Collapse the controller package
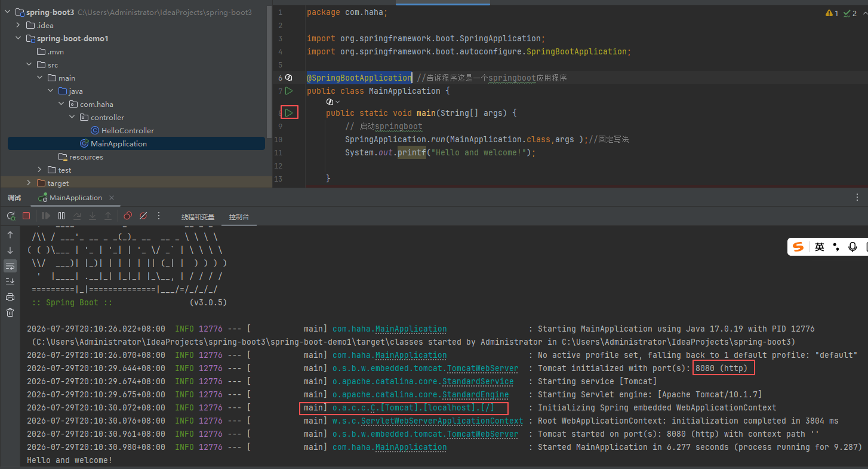Image resolution: width=868 pixels, height=469 pixels. [x=72, y=117]
